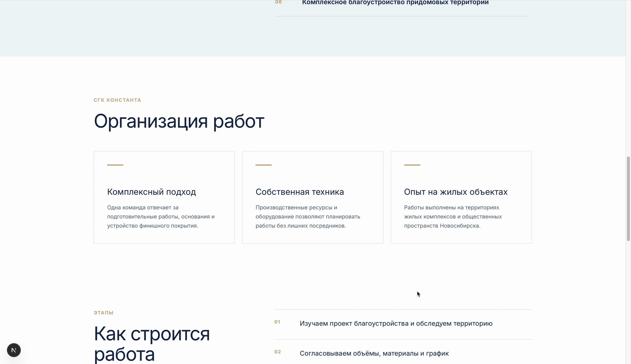Open the «Опыт на жилых объектах» card title

456,192
